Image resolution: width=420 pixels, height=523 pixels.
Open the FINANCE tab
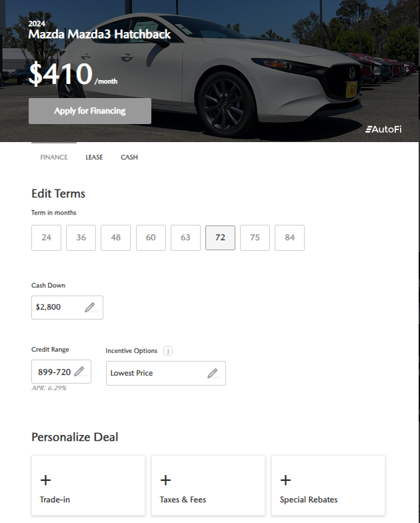click(54, 157)
